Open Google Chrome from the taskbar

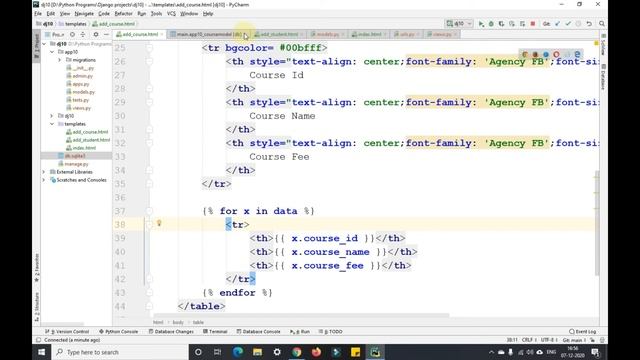[x=297, y=352]
